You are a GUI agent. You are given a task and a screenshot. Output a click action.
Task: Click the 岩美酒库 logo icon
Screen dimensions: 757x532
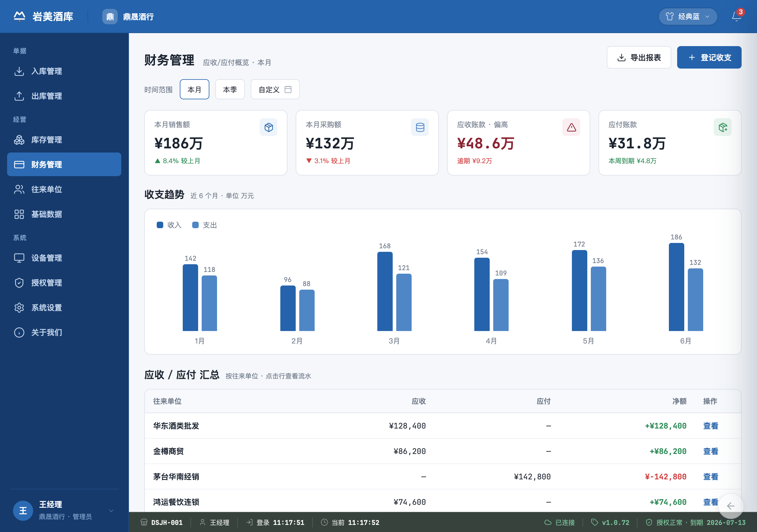pos(20,16)
